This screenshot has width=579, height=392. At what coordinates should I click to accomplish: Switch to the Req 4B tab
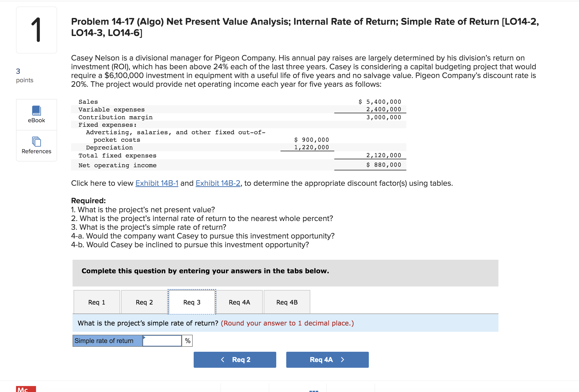(x=287, y=302)
